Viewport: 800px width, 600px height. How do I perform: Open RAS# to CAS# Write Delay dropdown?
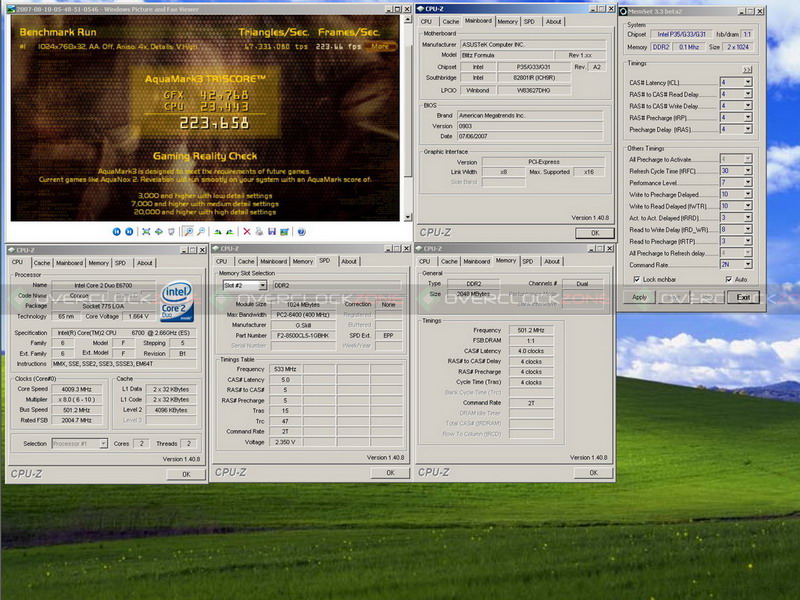[747, 106]
